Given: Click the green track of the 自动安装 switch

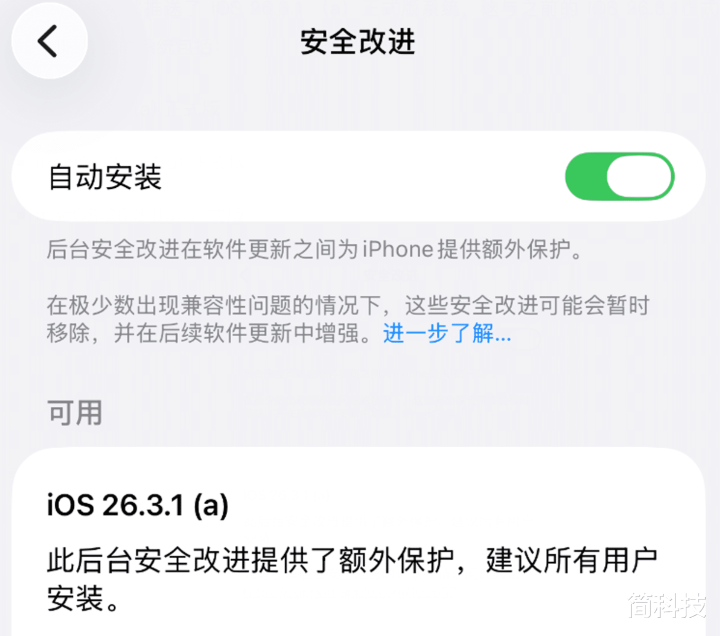Looking at the screenshot, I should click(585, 176).
